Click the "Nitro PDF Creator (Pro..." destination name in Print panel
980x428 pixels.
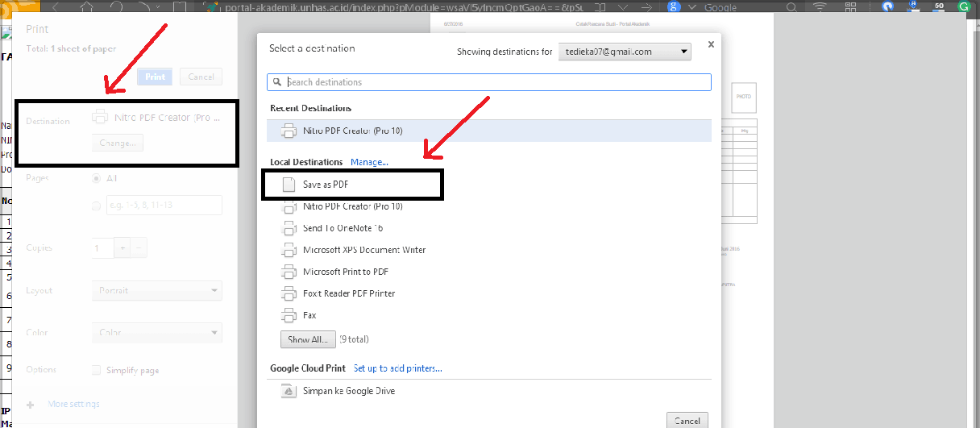click(167, 117)
